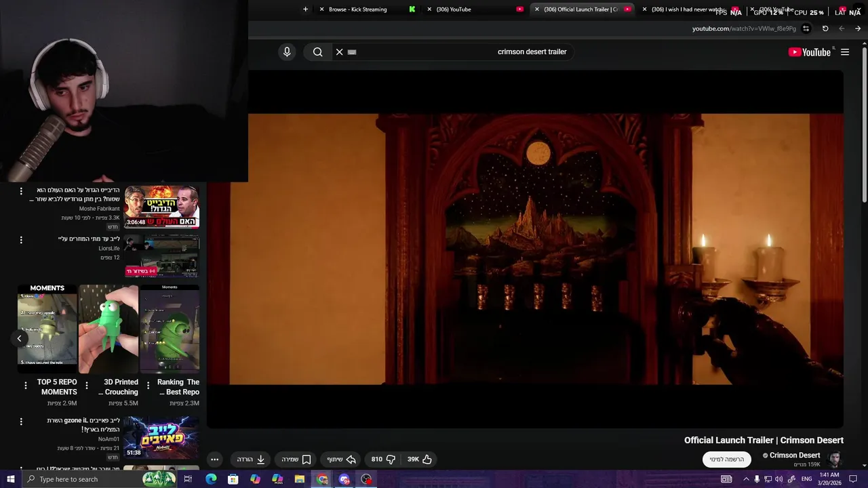
Task: Click the 'Moshe Fabrikant' channel name
Action: tap(99, 209)
